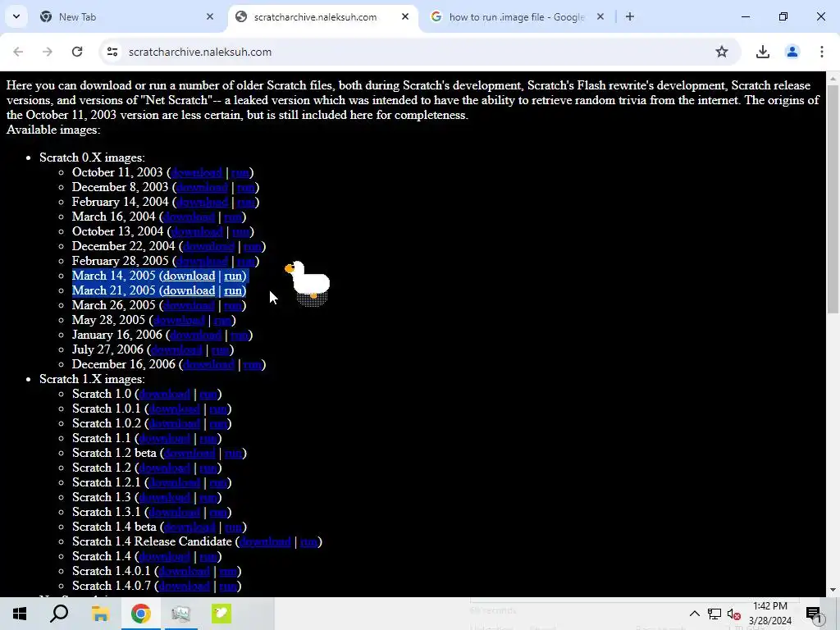
Task: Show hidden system tray icons
Action: tap(694, 614)
